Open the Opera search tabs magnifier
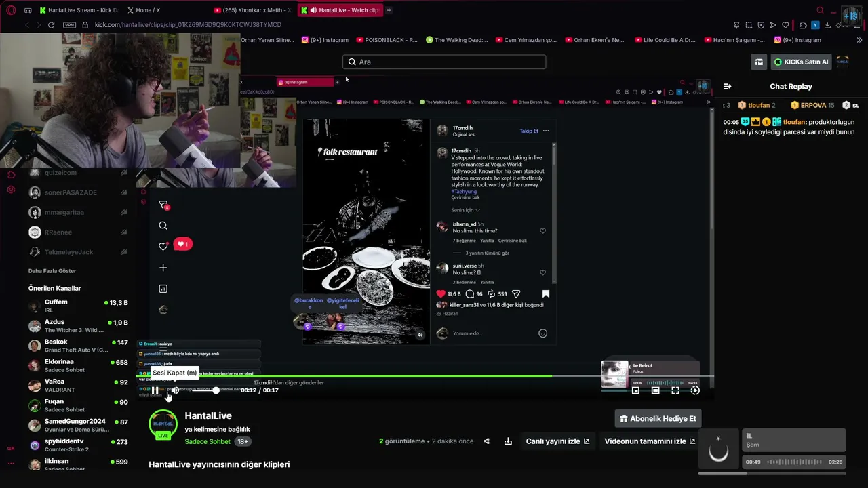Image resolution: width=868 pixels, height=488 pixels. pos(821,10)
